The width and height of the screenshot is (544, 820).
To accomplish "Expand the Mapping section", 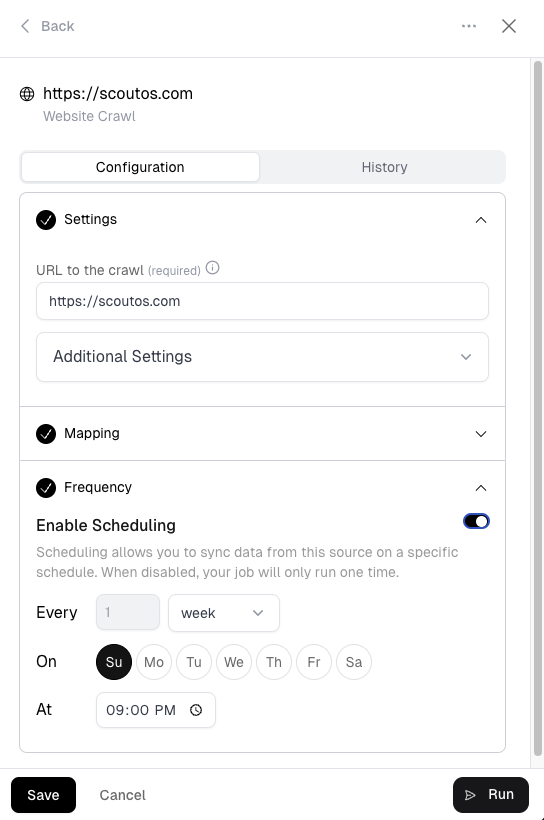I will pos(263,434).
